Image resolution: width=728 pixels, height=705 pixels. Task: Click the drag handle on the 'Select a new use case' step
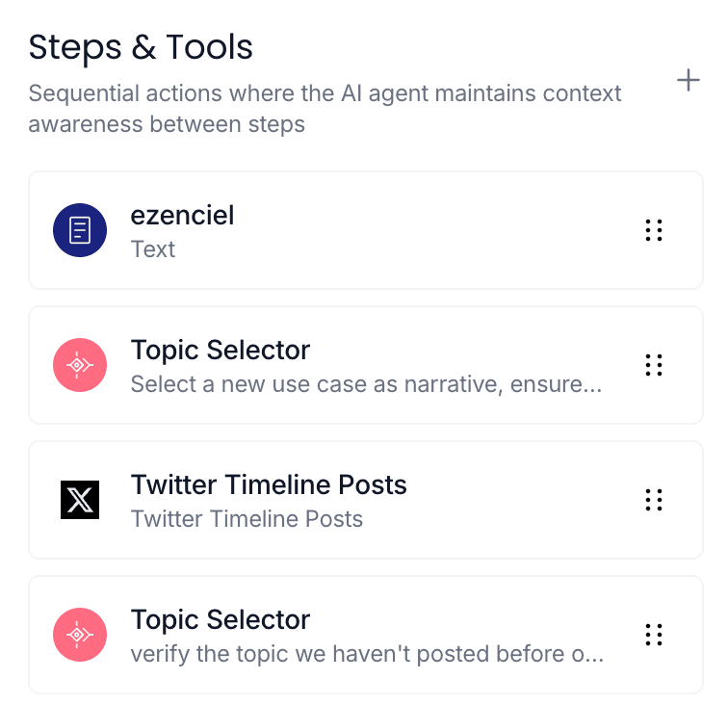(x=654, y=365)
